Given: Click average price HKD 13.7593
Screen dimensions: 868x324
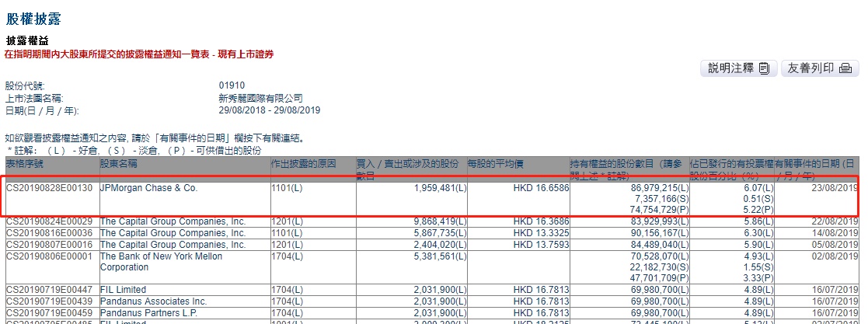Looking at the screenshot, I should click(x=541, y=245).
